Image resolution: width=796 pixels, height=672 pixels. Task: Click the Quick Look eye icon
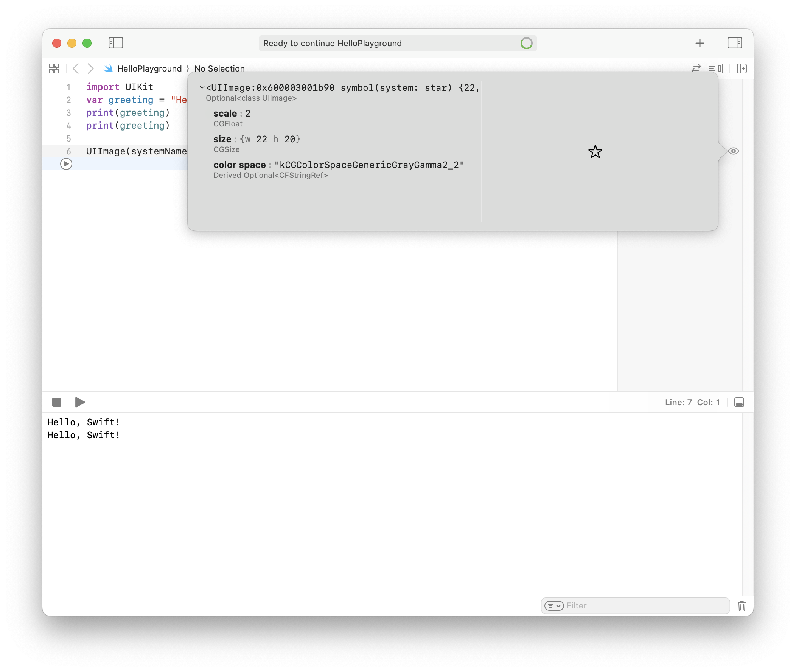[x=733, y=151]
